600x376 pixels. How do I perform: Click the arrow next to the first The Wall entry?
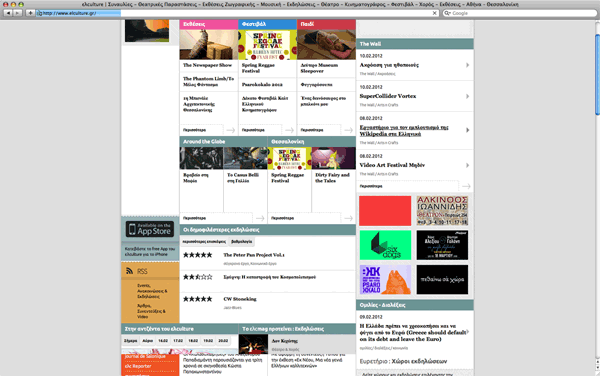coord(467,65)
